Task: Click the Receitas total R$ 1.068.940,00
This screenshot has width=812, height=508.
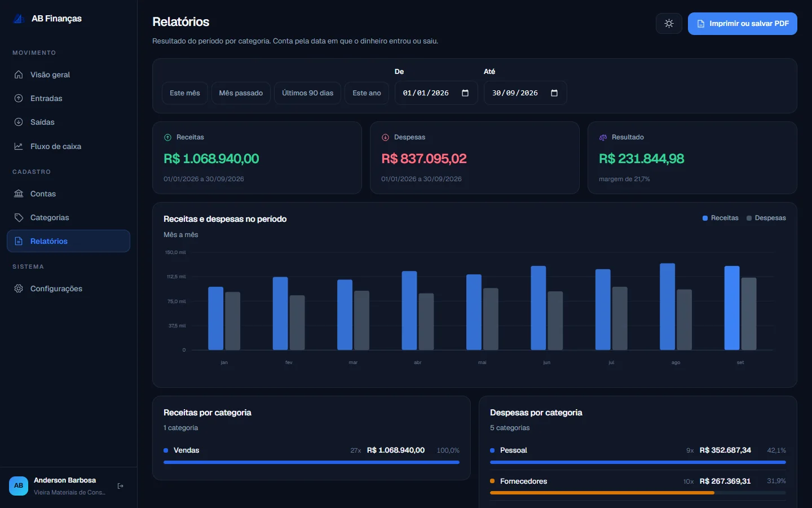Action: (211, 159)
